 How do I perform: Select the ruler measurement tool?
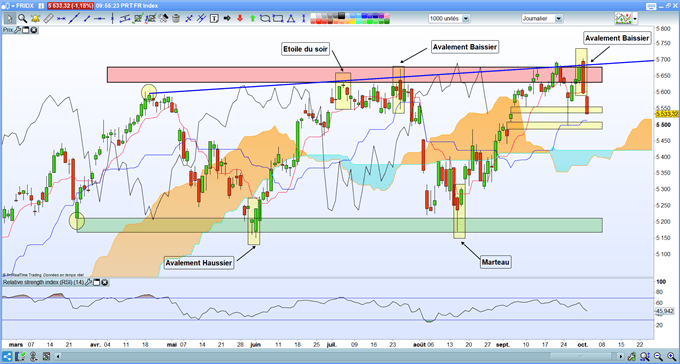[x=48, y=19]
